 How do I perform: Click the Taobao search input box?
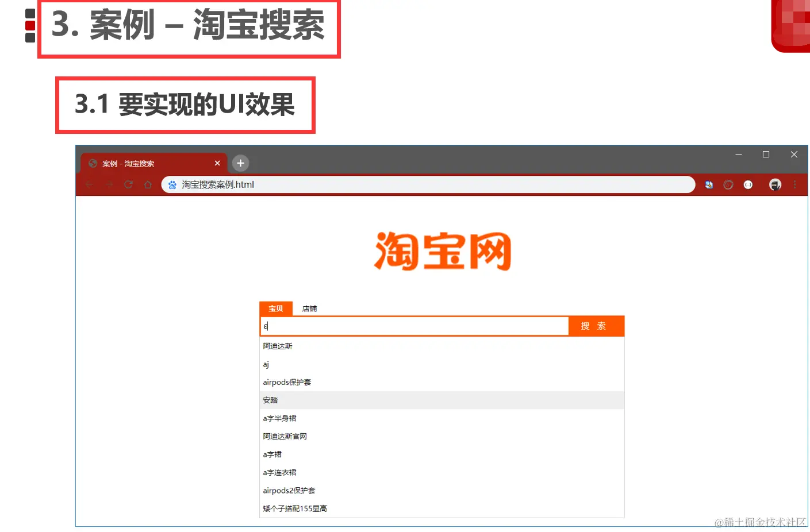click(x=414, y=326)
